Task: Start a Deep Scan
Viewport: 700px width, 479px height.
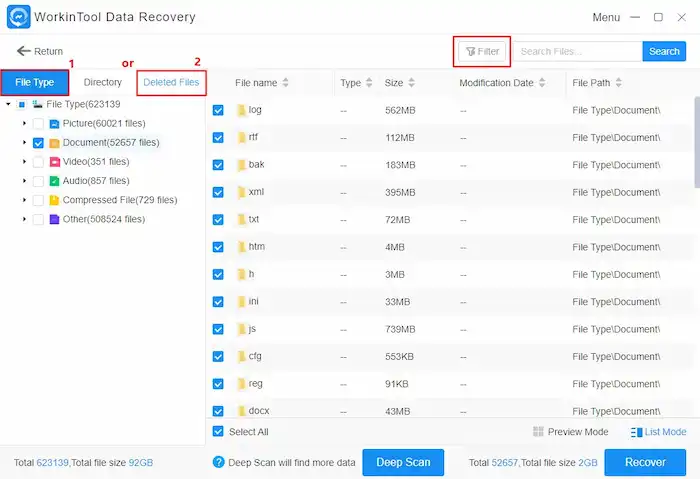Action: tap(403, 462)
